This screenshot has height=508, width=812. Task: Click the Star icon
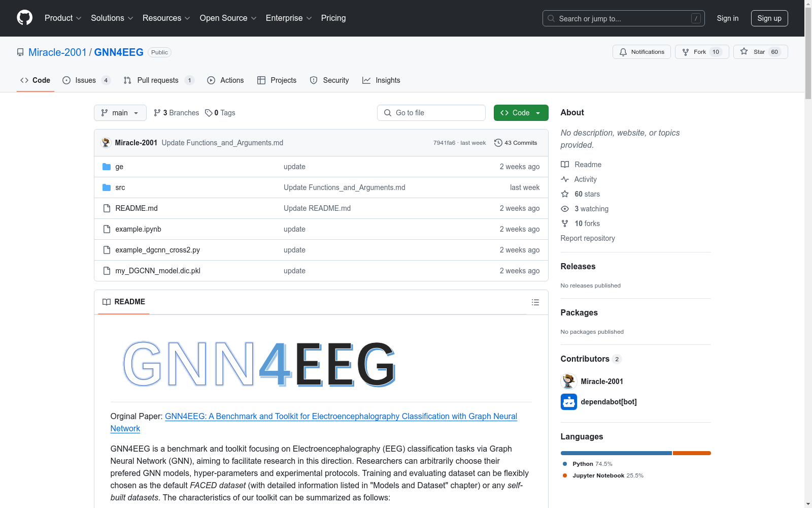click(x=744, y=51)
